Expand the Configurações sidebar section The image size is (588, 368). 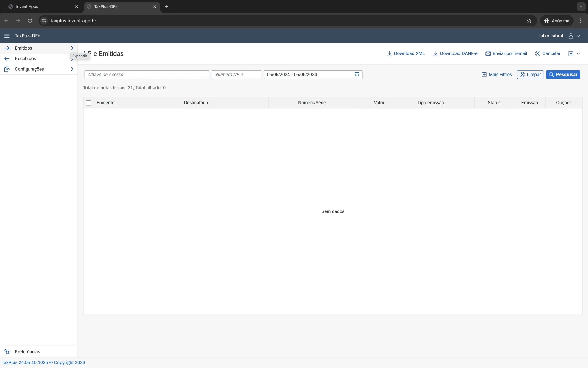[72, 69]
